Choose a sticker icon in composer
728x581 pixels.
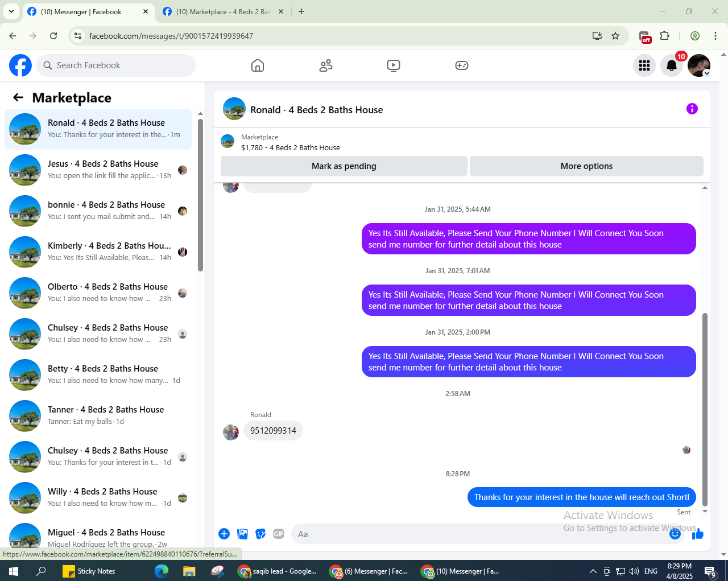[x=260, y=534]
